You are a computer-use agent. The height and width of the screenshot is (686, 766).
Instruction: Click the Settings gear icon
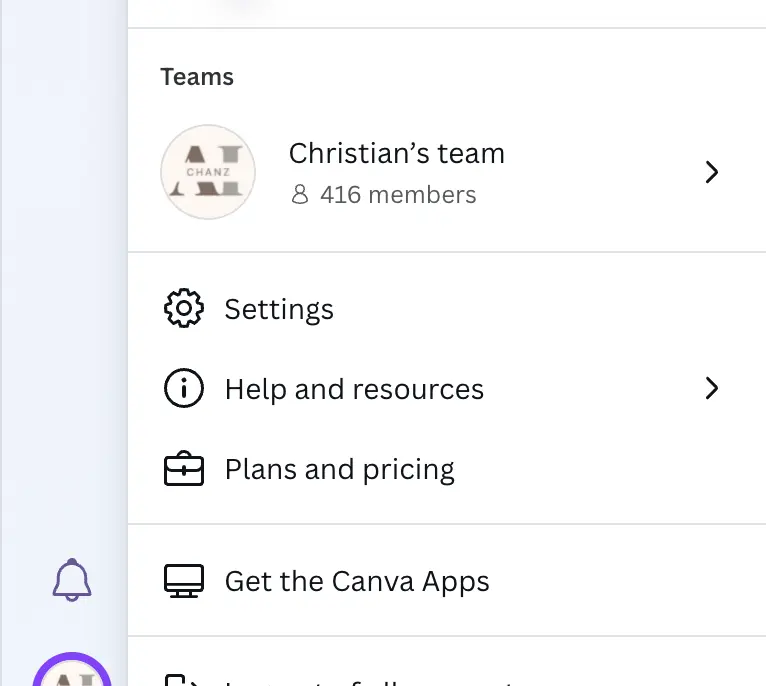click(184, 308)
